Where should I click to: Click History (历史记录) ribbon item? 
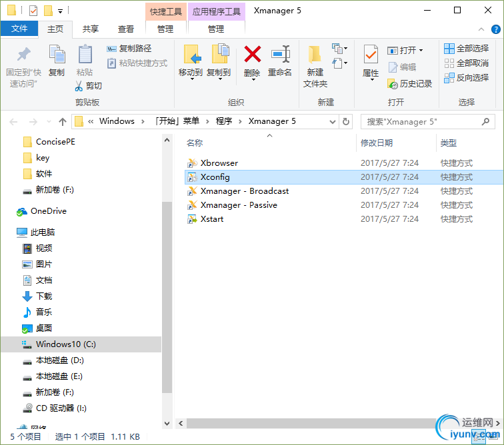pyautogui.click(x=410, y=84)
